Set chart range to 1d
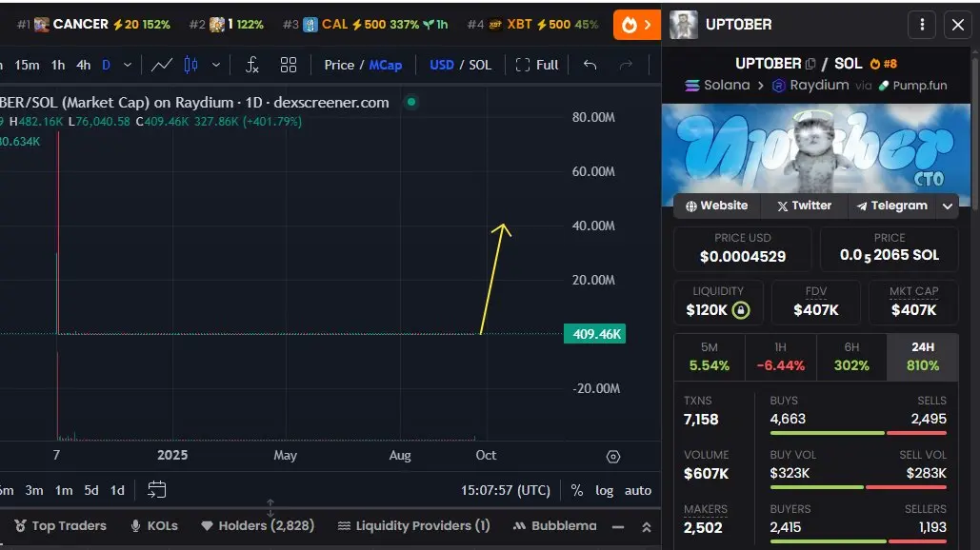980x550 pixels. pyautogui.click(x=117, y=490)
